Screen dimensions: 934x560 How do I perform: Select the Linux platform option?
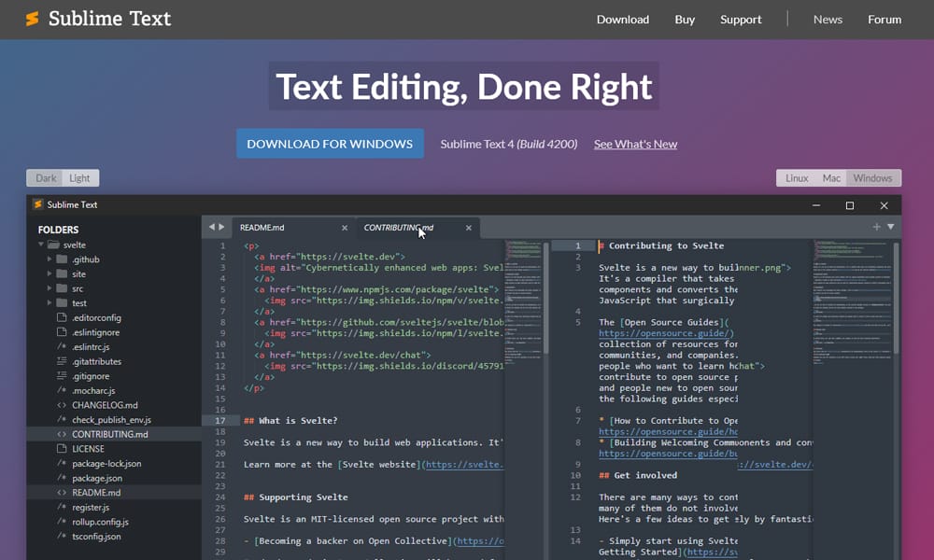tap(797, 177)
